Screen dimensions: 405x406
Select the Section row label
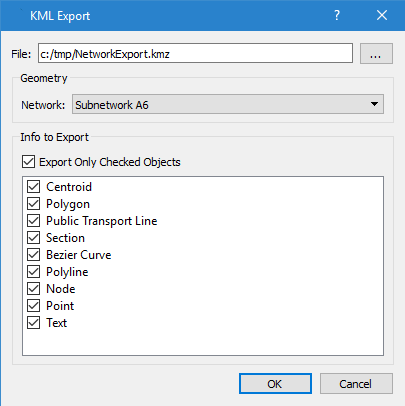tap(65, 238)
